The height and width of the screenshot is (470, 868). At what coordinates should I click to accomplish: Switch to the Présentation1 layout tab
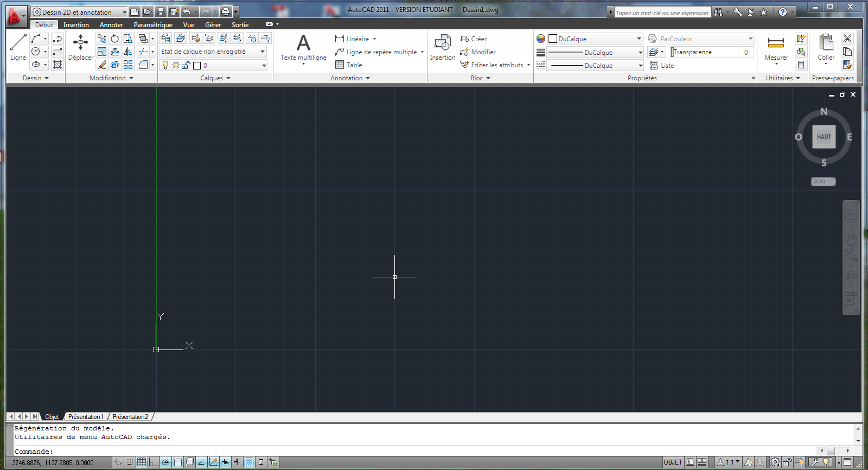click(x=85, y=417)
